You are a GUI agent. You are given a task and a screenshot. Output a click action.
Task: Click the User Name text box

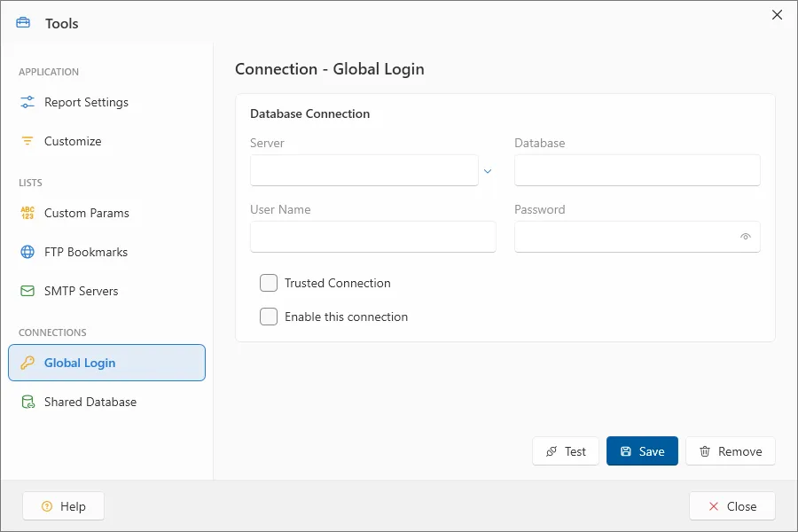[x=373, y=236]
